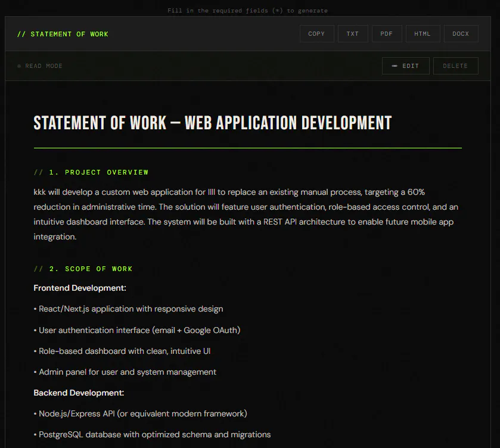Click the project overview paragraph

coord(246,214)
